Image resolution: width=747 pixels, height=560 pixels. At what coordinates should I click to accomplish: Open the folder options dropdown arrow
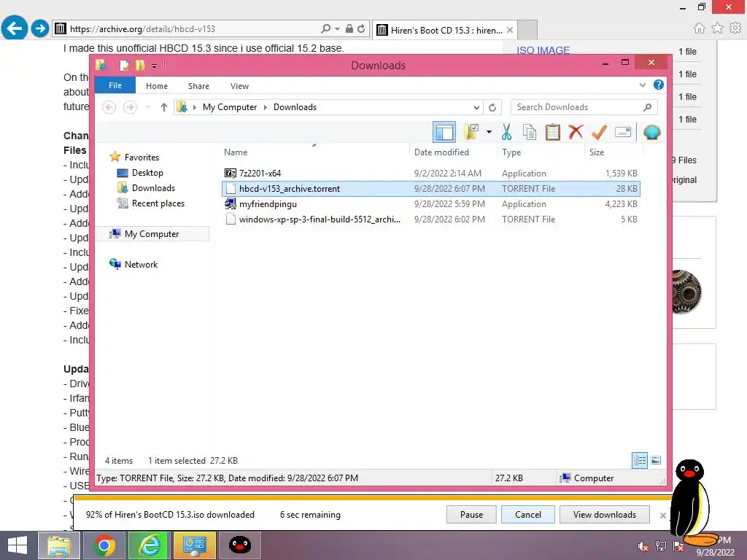point(489,132)
